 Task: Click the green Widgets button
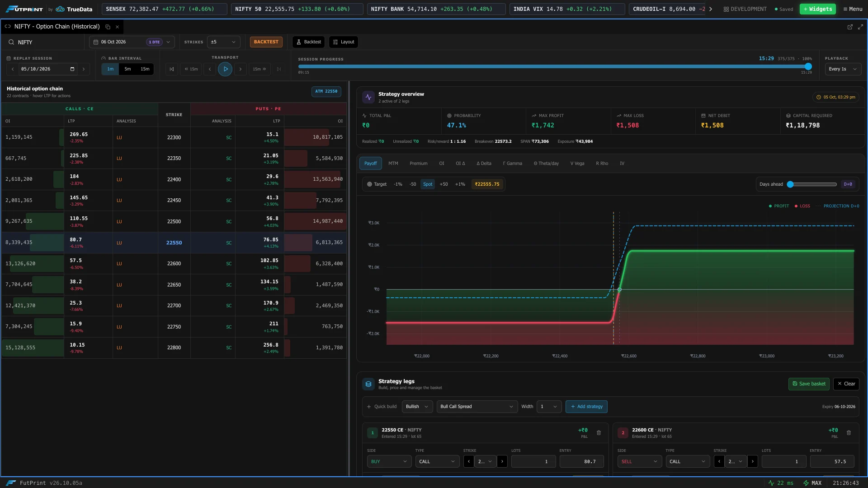pos(817,9)
